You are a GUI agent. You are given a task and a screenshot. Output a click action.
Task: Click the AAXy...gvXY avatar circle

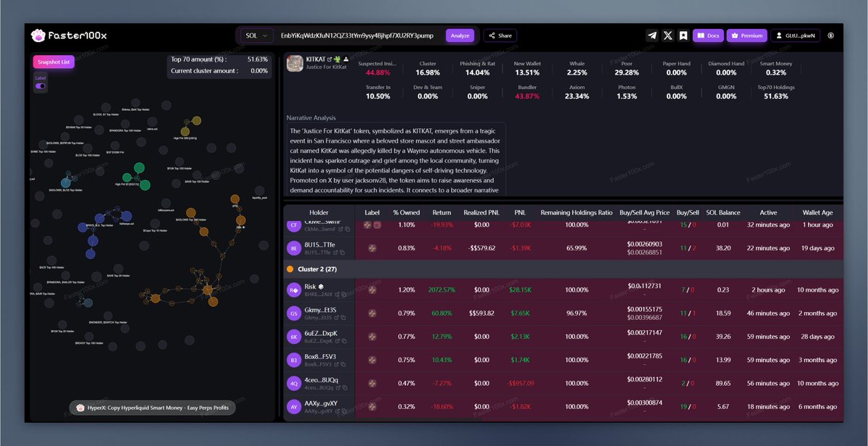point(294,407)
